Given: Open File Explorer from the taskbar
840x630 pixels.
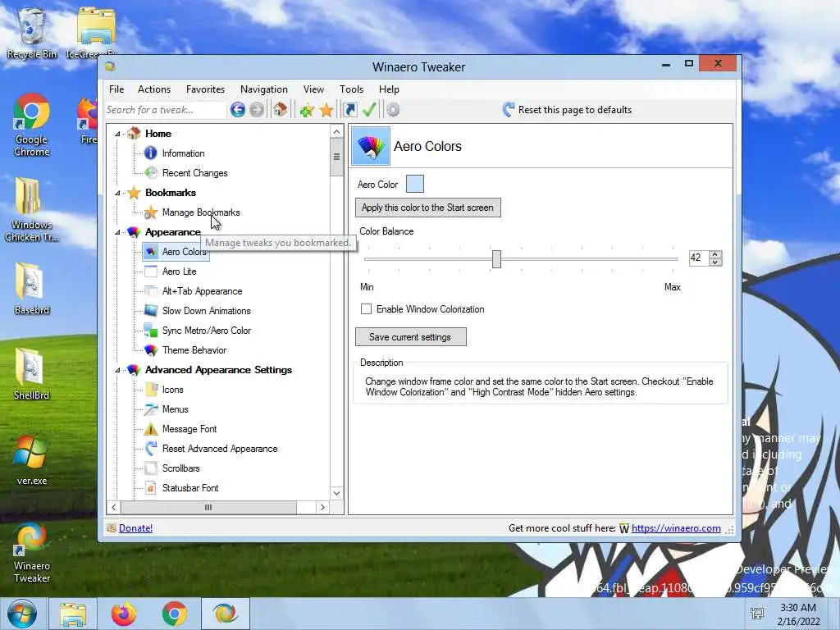Looking at the screenshot, I should click(x=73, y=614).
